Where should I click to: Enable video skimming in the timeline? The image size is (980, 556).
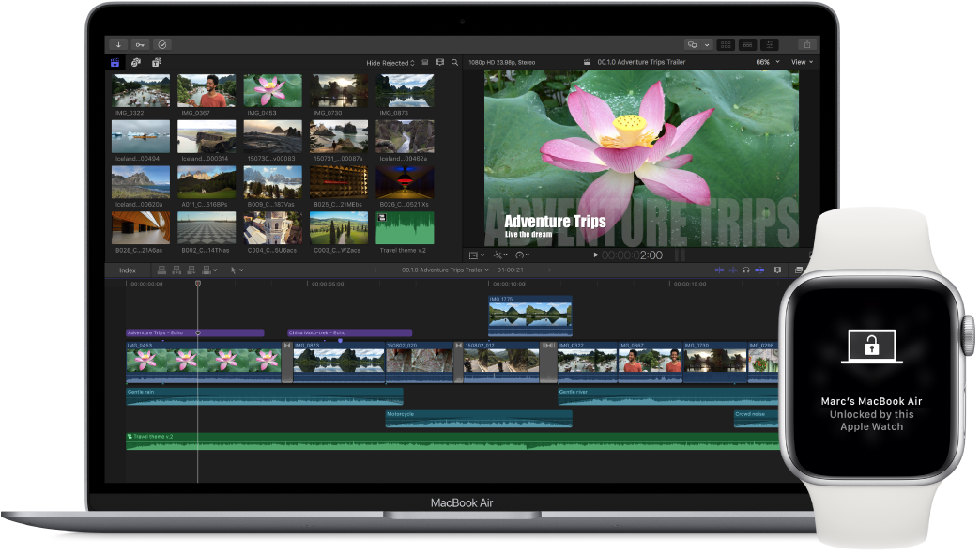(x=719, y=270)
